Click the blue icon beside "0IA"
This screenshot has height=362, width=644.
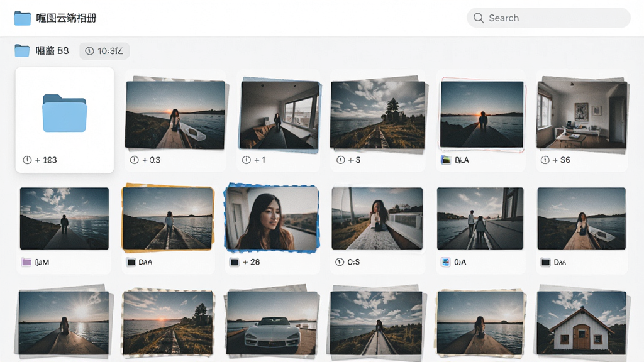445,262
